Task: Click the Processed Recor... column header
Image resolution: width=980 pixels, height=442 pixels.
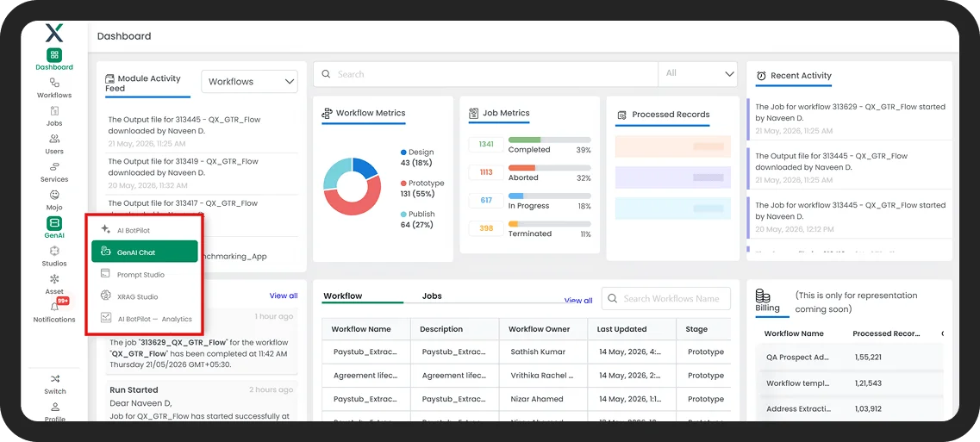Action: (x=886, y=333)
